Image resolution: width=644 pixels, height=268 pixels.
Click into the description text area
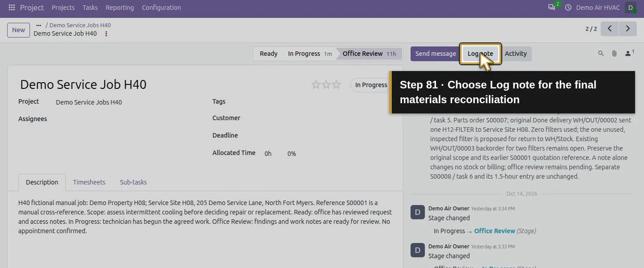click(205, 217)
